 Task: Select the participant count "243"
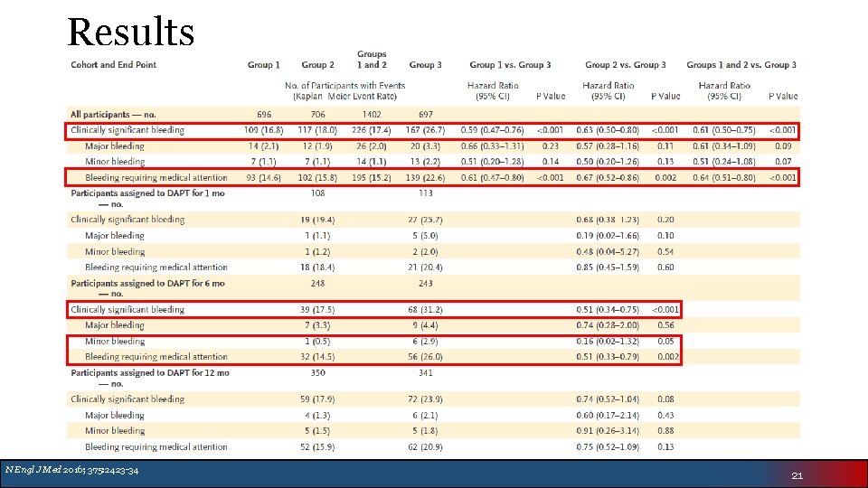tap(425, 283)
